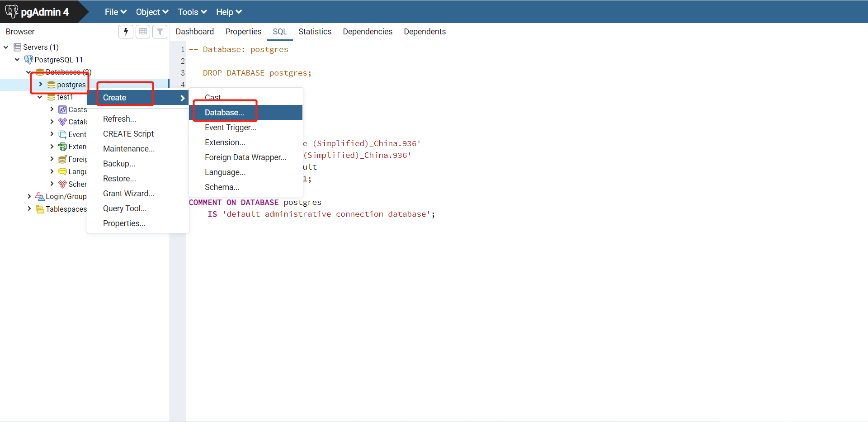Click the postgres database icon
This screenshot has width=868, height=422.
[51, 85]
